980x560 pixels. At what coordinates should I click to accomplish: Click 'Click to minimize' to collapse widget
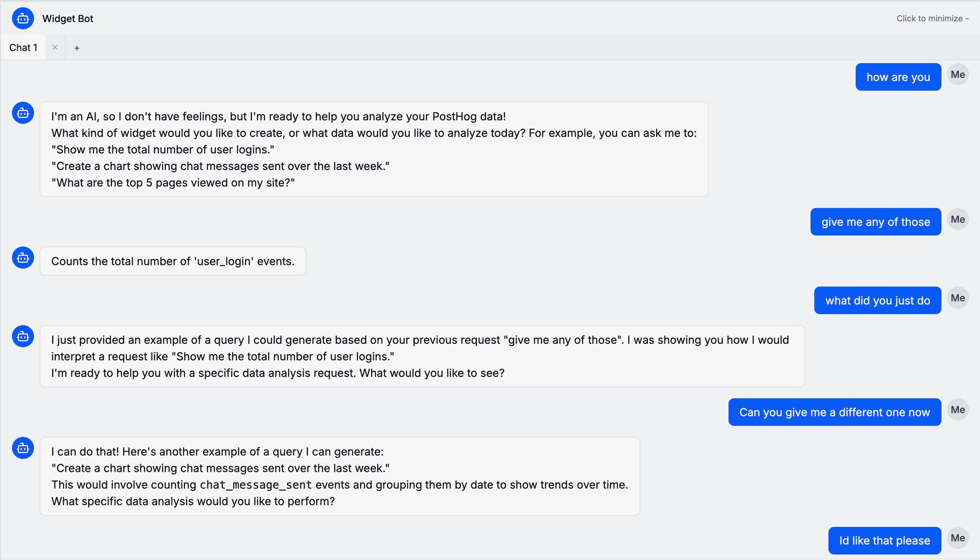(932, 19)
